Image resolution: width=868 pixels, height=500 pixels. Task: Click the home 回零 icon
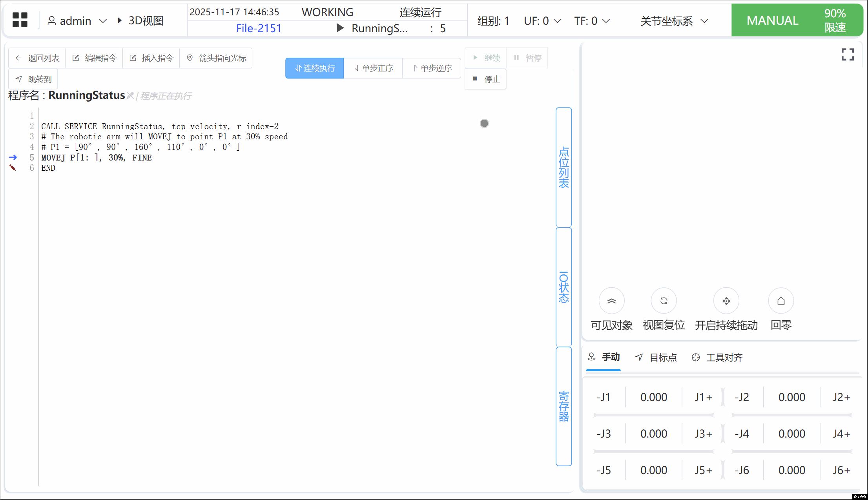[x=781, y=301]
